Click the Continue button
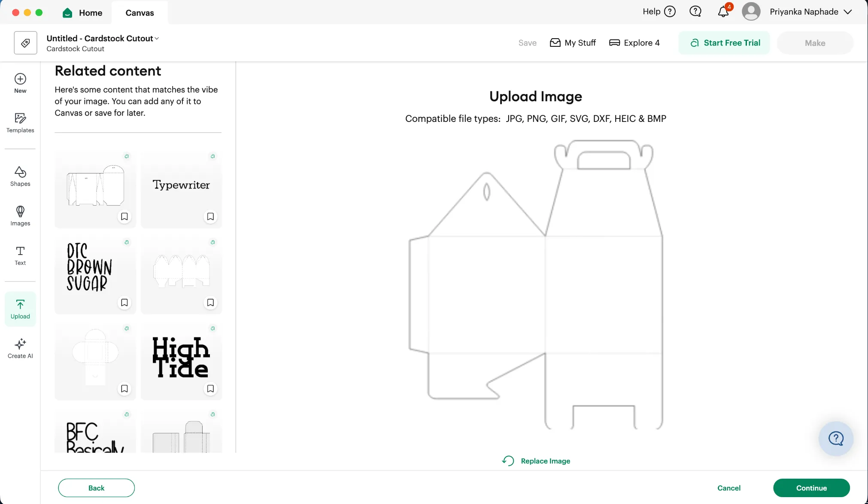The height and width of the screenshot is (504, 868). click(811, 488)
